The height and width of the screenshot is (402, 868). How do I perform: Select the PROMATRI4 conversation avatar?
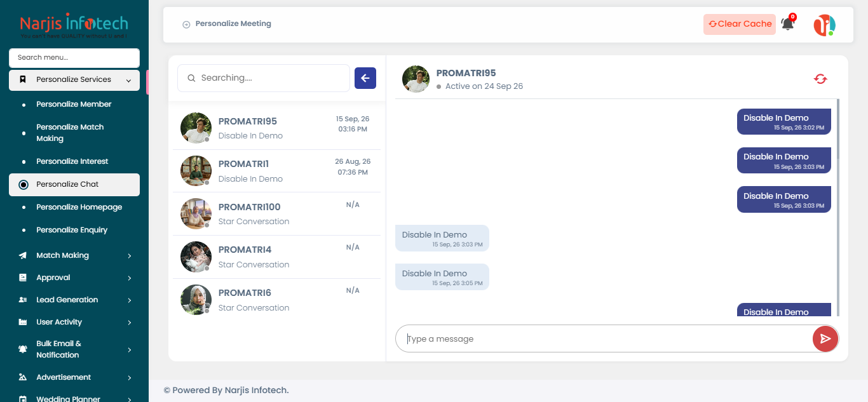coord(196,257)
